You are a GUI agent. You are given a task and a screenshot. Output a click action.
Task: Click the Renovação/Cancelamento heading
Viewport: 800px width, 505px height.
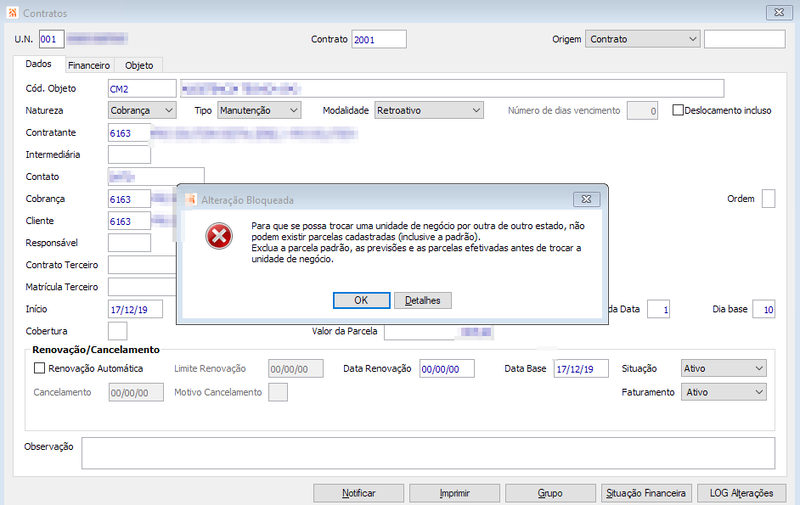point(96,350)
